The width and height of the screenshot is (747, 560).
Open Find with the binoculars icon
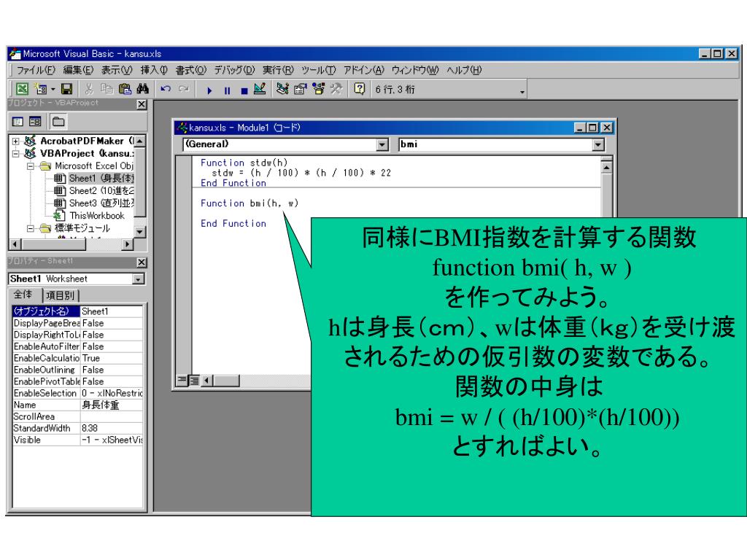[x=142, y=89]
